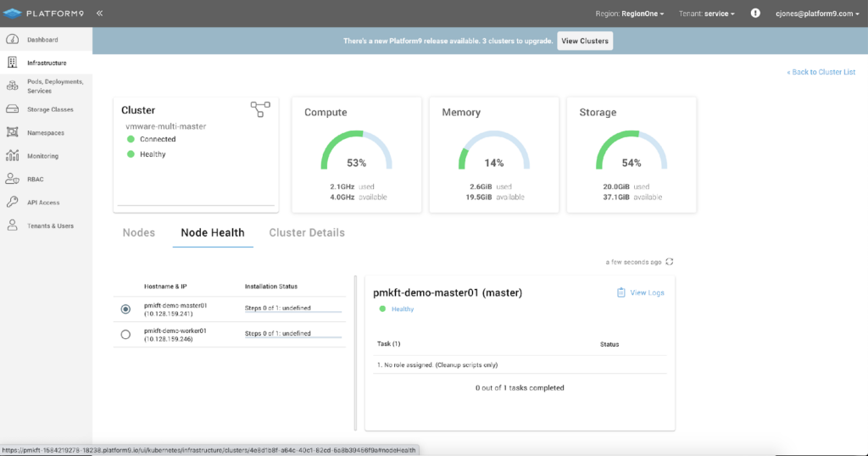Image resolution: width=868 pixels, height=456 pixels.
Task: Open API Access in the sidebar
Action: (x=43, y=203)
